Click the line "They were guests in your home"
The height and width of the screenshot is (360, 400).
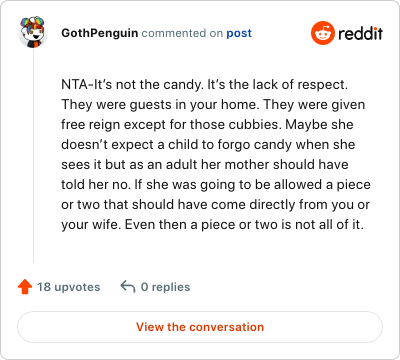pos(159,105)
